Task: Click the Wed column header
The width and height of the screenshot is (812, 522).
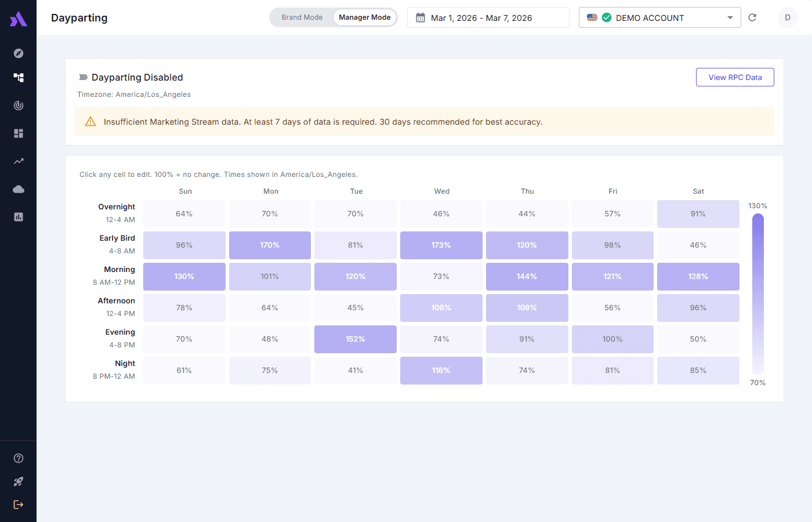Action: point(442,191)
